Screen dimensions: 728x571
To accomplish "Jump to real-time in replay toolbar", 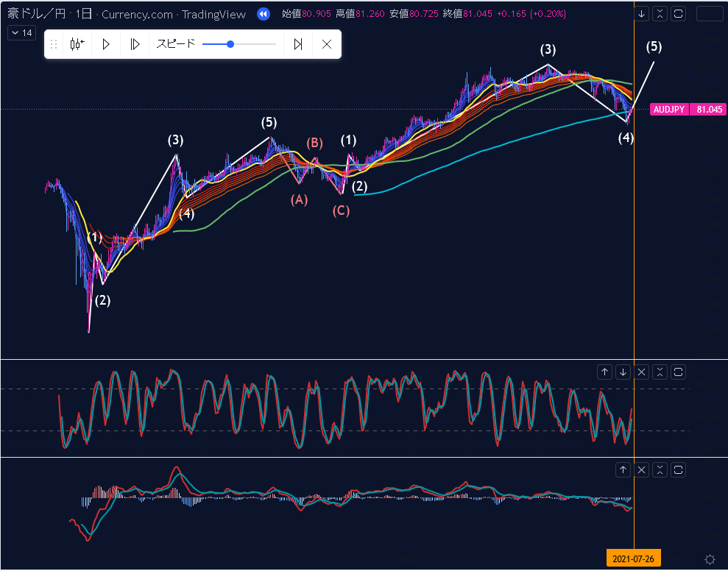I will click(x=298, y=44).
